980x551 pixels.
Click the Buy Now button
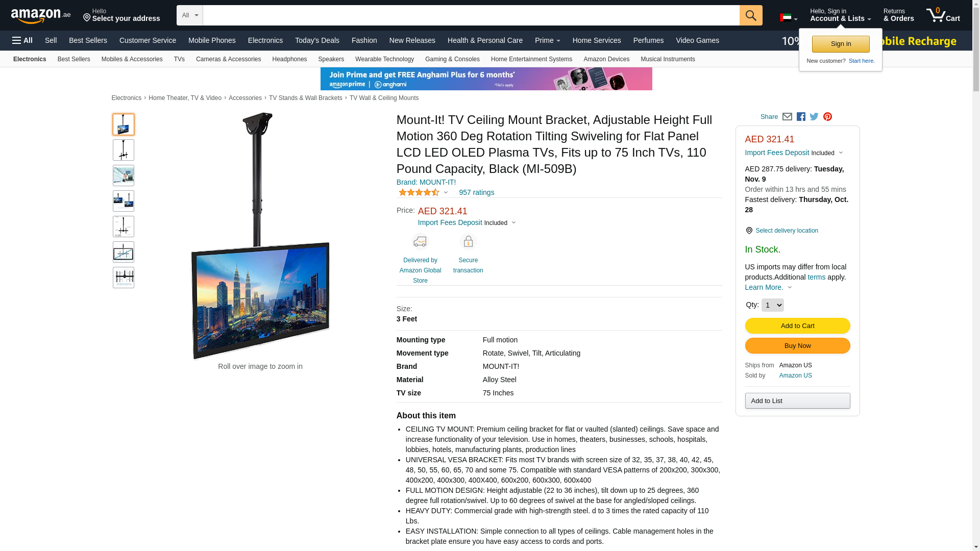(797, 346)
